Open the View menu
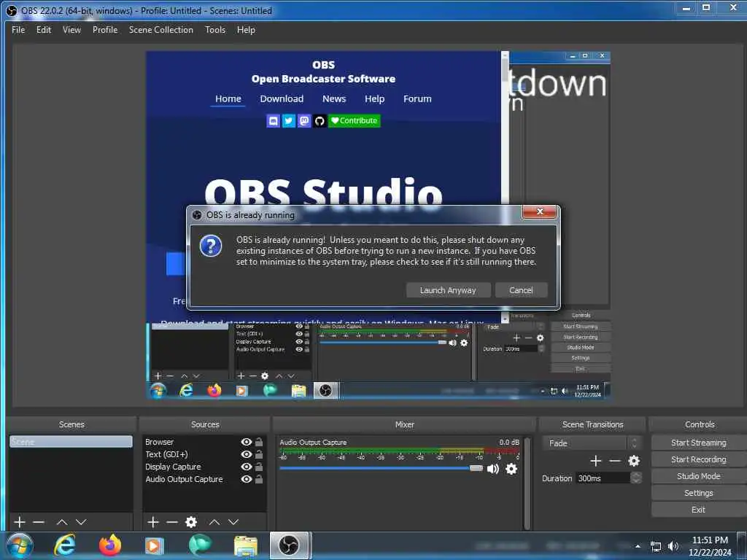Viewport: 747px width, 560px height. pos(71,29)
